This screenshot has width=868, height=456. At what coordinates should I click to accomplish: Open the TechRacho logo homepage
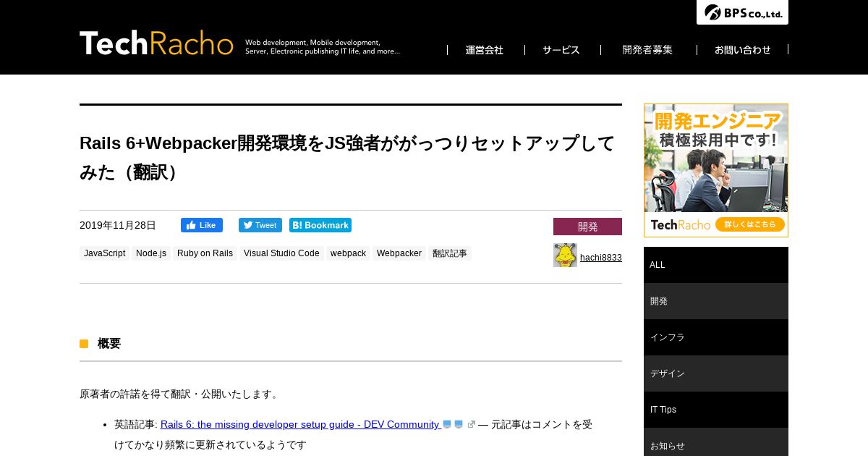(x=156, y=43)
